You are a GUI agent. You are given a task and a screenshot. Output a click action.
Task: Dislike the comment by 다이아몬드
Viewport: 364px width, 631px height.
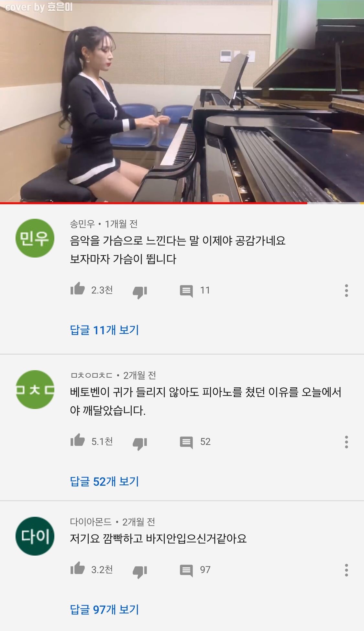(x=140, y=572)
